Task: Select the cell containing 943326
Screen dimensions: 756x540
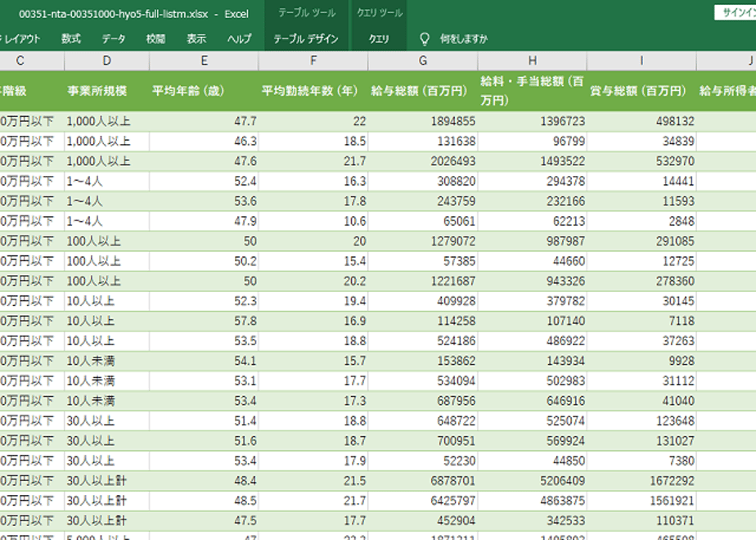Action: click(x=533, y=281)
